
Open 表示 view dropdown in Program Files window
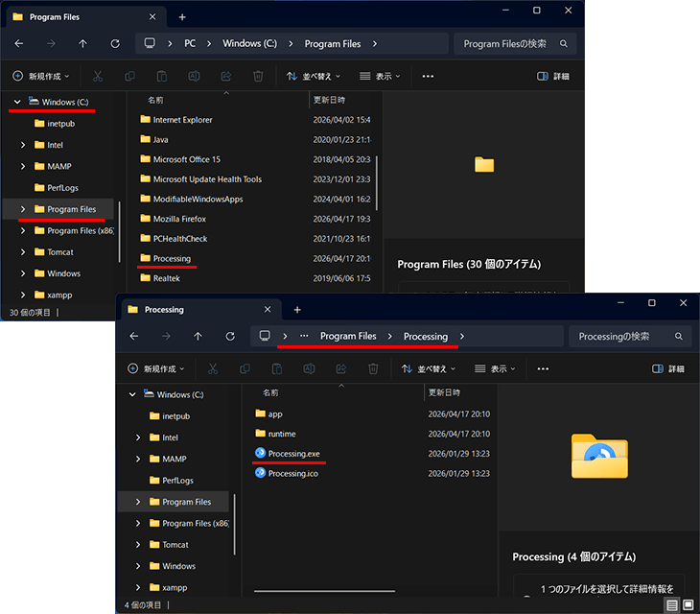pos(380,77)
